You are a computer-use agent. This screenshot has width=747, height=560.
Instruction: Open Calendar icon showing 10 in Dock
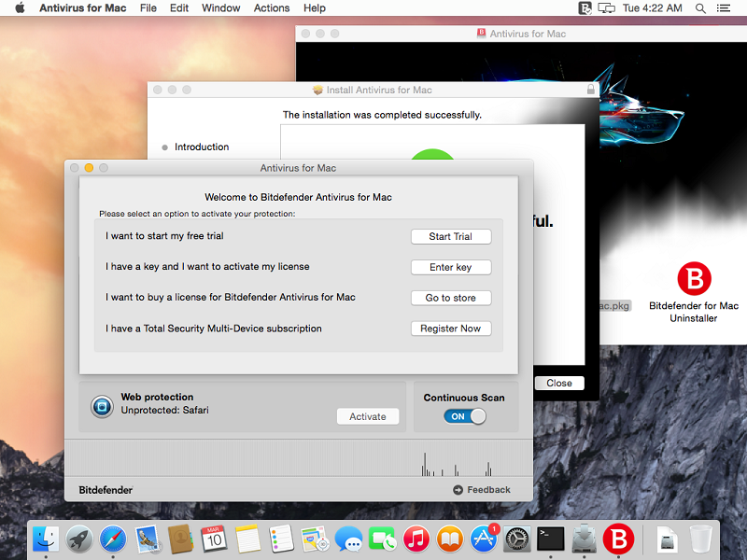pyautogui.click(x=214, y=539)
